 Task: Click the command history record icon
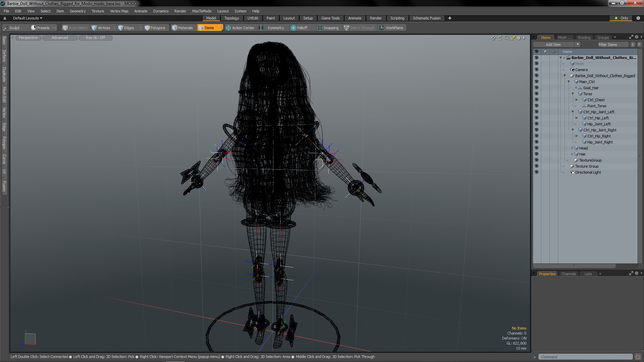(638, 357)
